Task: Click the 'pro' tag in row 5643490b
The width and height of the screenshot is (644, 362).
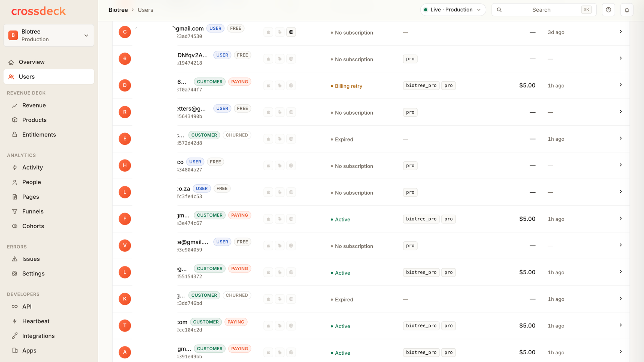Action: pyautogui.click(x=410, y=112)
